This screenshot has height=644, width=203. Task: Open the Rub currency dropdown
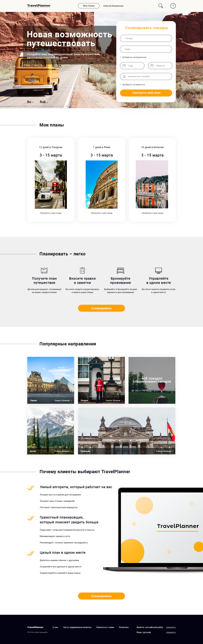(x=44, y=102)
